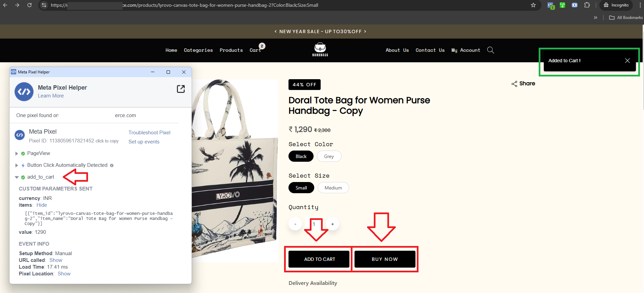Go back to previous browser page

(x=5, y=5)
